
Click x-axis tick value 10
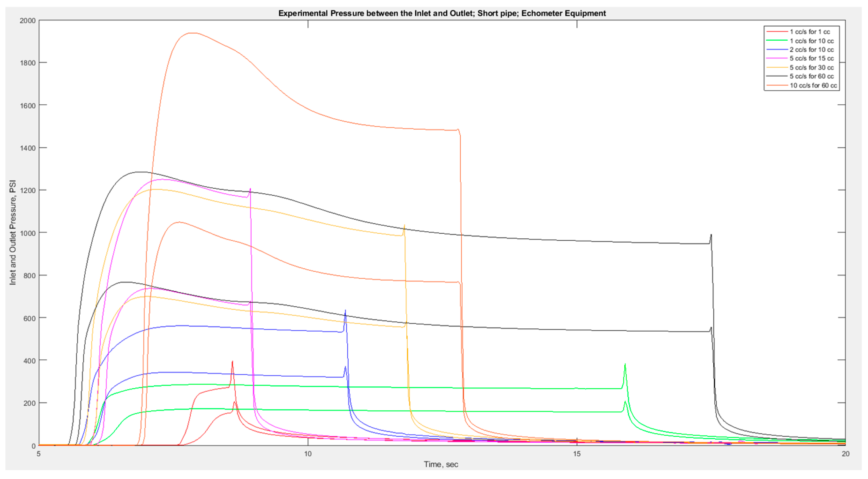click(x=308, y=454)
